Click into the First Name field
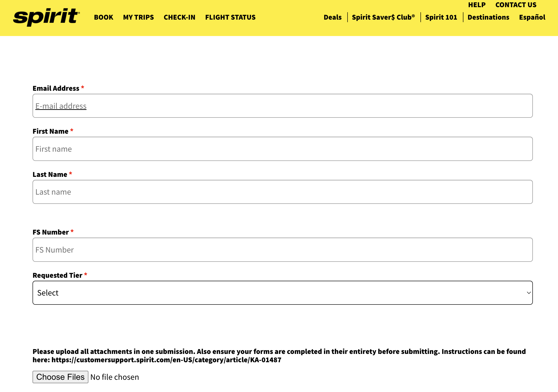558x392 pixels. 282,149
